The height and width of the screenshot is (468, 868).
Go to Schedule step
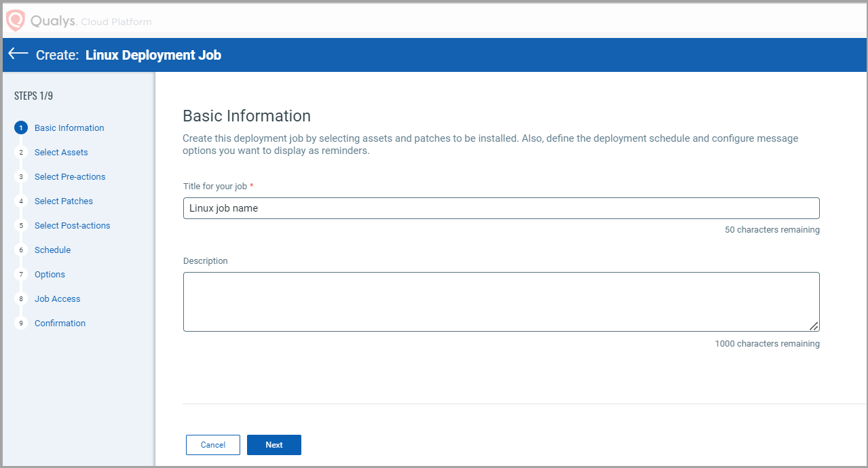(x=52, y=250)
